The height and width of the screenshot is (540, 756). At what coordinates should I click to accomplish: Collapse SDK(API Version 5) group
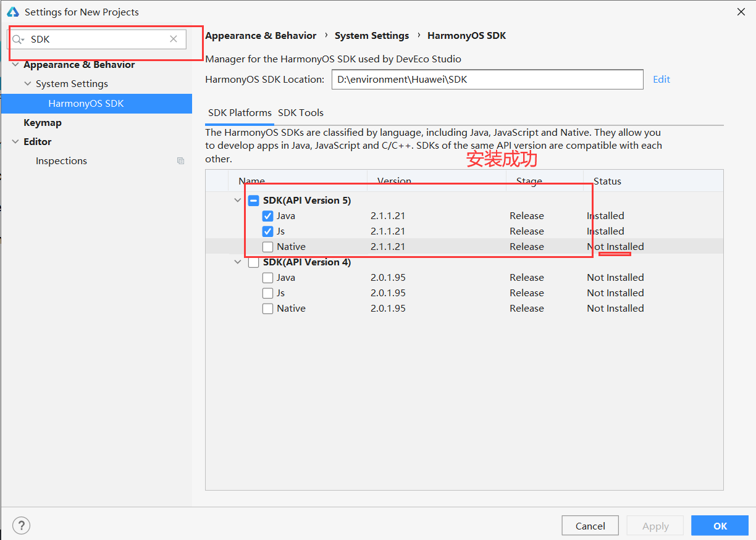click(x=238, y=201)
